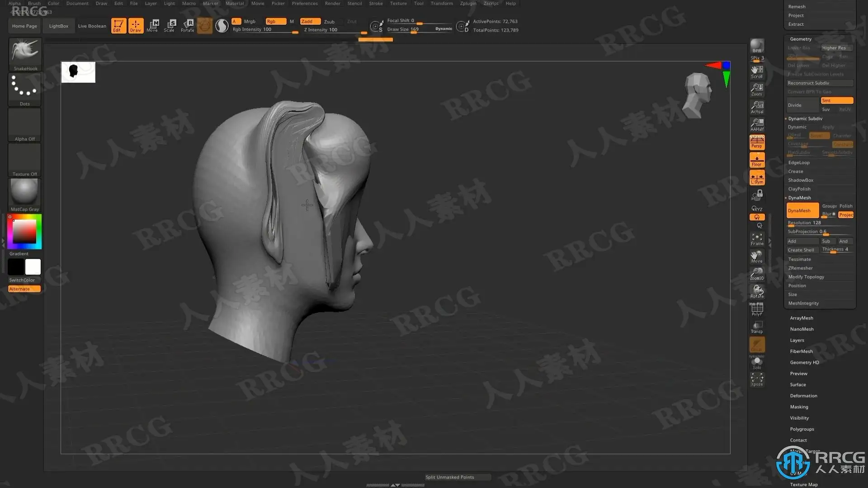This screenshot has width=868, height=488.
Task: Pick a color from the color picker
Action: [24, 232]
